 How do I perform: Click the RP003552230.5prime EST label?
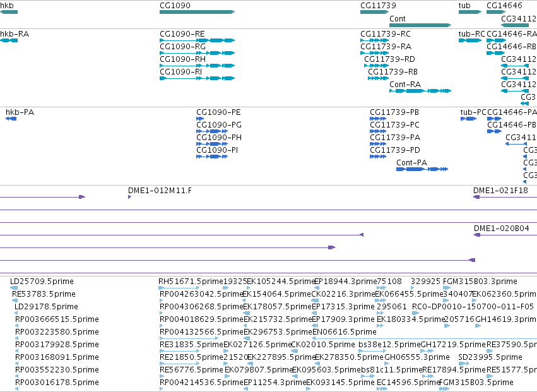click(57, 370)
